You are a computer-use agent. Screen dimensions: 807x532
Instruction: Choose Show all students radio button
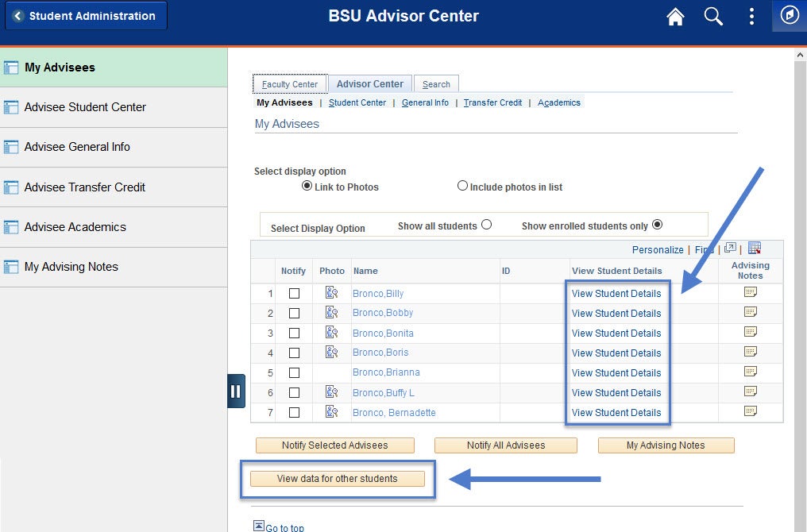(x=486, y=225)
